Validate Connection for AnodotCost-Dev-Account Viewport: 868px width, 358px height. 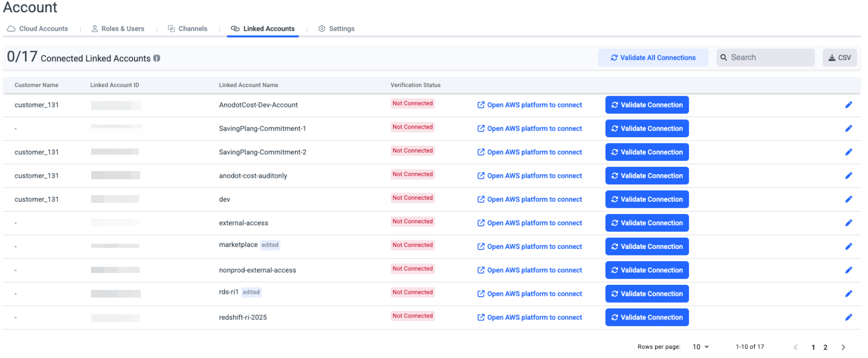pos(647,105)
